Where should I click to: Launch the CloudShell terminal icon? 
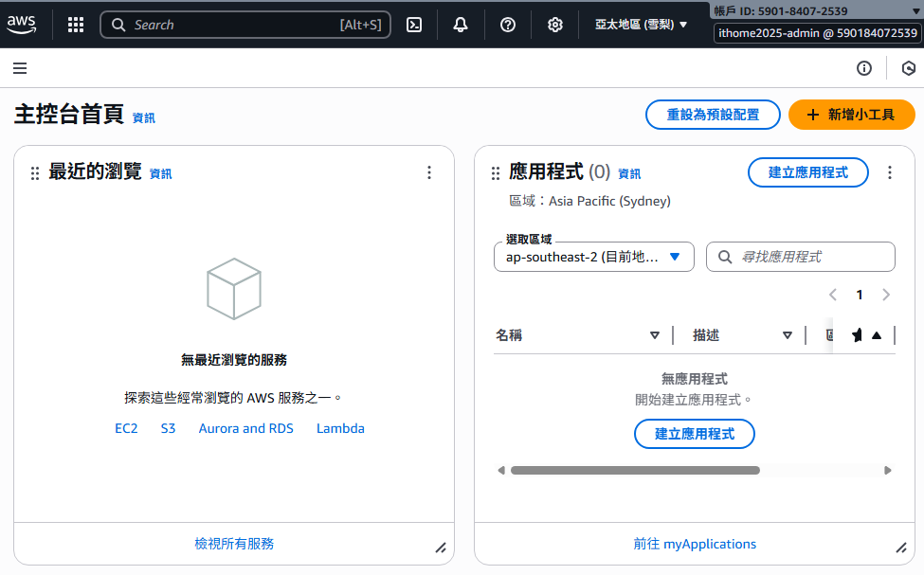(414, 25)
